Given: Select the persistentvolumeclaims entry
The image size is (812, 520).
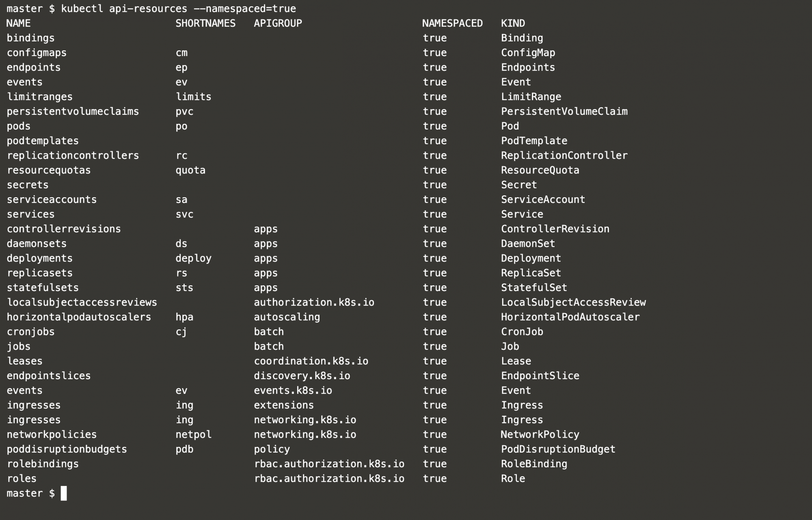Looking at the screenshot, I should click(73, 112).
